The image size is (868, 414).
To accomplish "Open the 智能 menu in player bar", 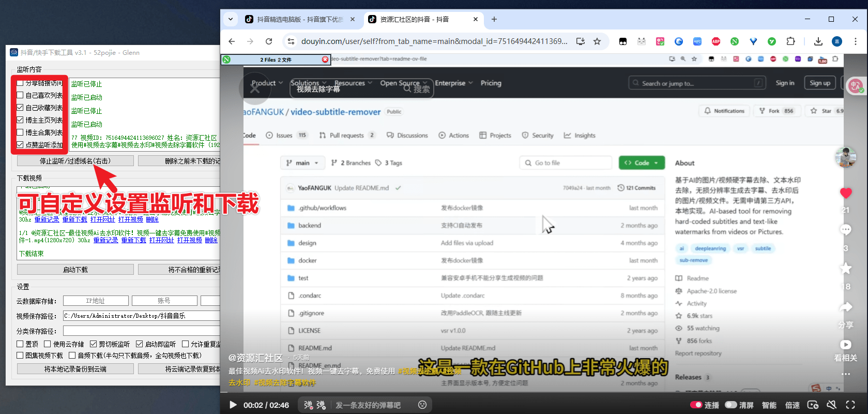I will [x=769, y=405].
